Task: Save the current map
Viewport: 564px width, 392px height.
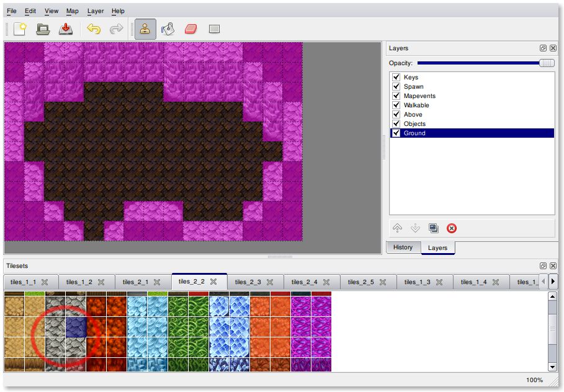Action: click(x=66, y=29)
